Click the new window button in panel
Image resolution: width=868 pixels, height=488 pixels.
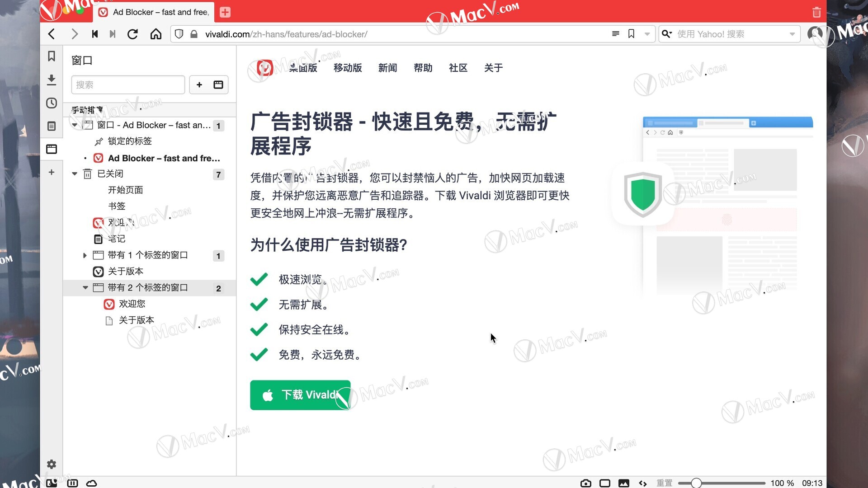click(x=218, y=84)
